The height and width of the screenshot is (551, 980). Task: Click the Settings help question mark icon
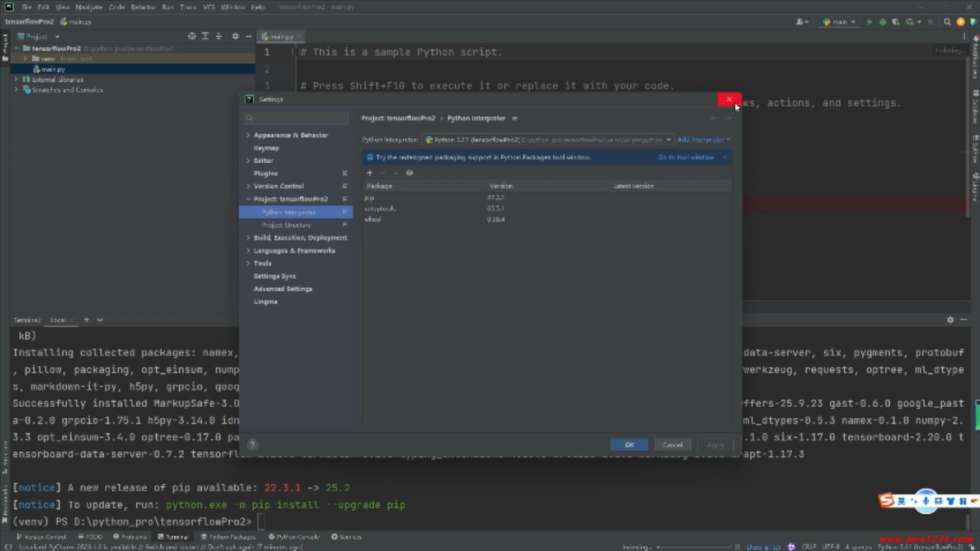pyautogui.click(x=252, y=445)
